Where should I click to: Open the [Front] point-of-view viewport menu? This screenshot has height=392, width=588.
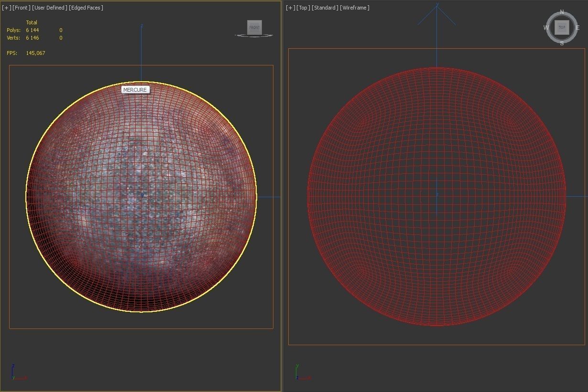[22, 8]
